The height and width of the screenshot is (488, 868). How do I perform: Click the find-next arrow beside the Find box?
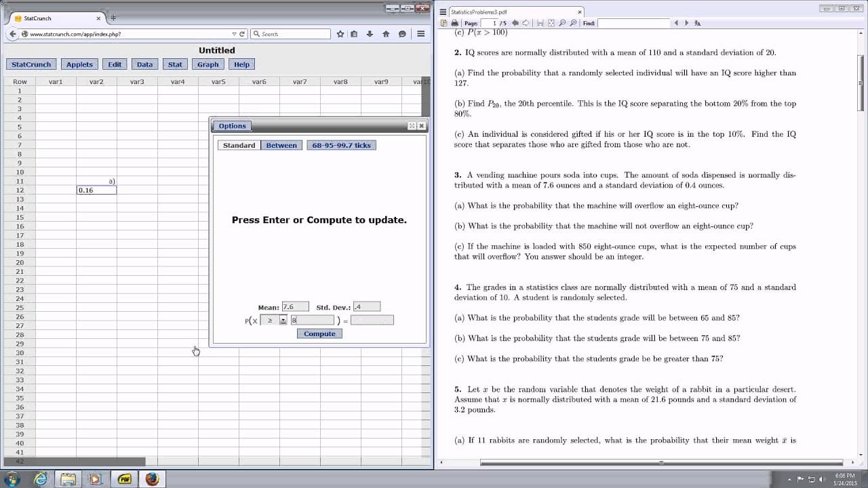point(686,23)
